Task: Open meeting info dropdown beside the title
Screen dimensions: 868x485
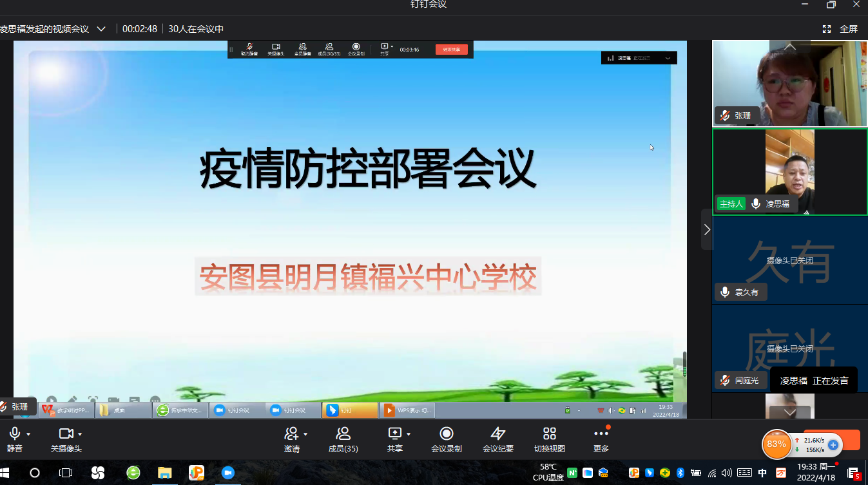Action: point(101,29)
